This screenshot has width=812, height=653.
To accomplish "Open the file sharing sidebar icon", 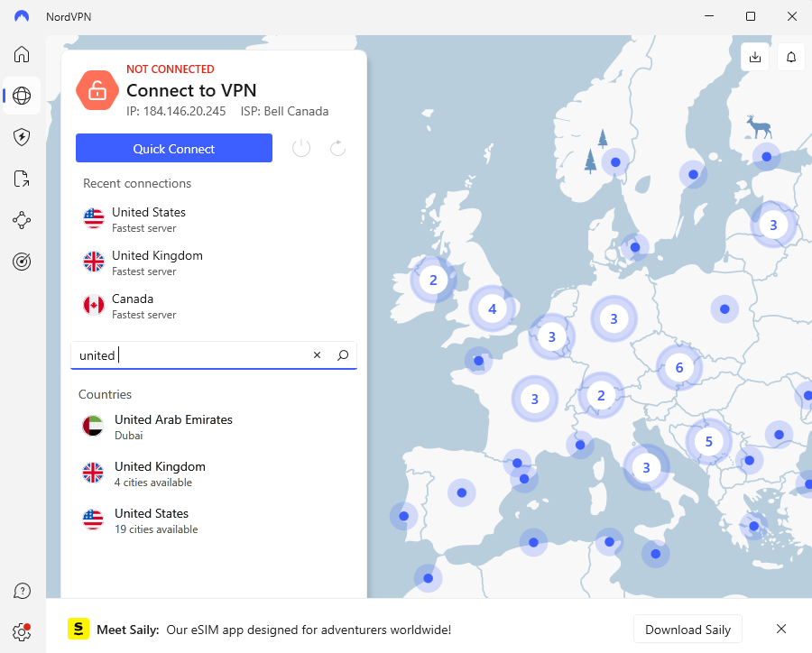I will click(22, 179).
